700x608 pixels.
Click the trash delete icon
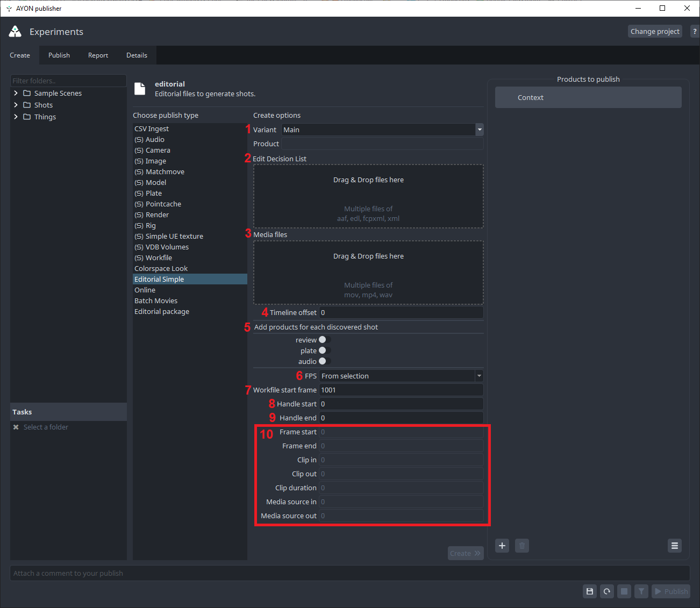522,546
